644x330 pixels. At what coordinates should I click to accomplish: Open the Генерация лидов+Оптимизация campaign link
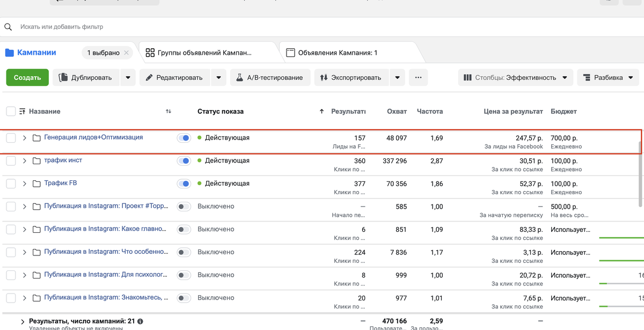point(93,137)
